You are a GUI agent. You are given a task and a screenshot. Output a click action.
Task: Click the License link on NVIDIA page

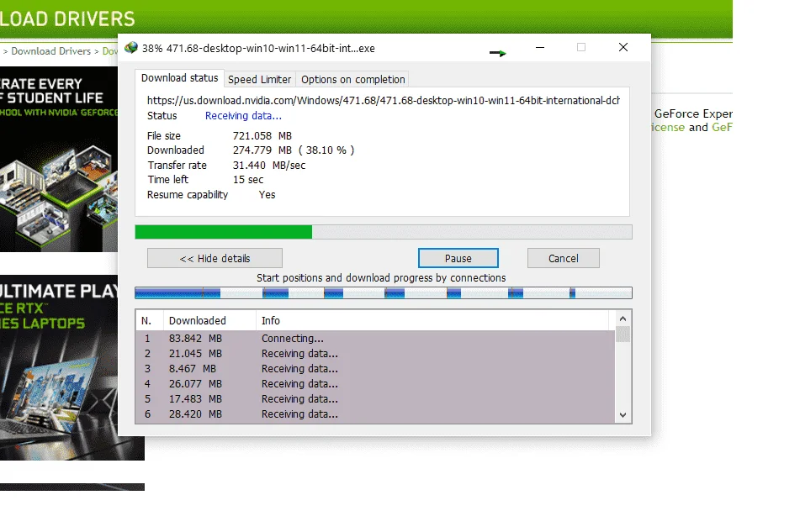tap(668, 128)
